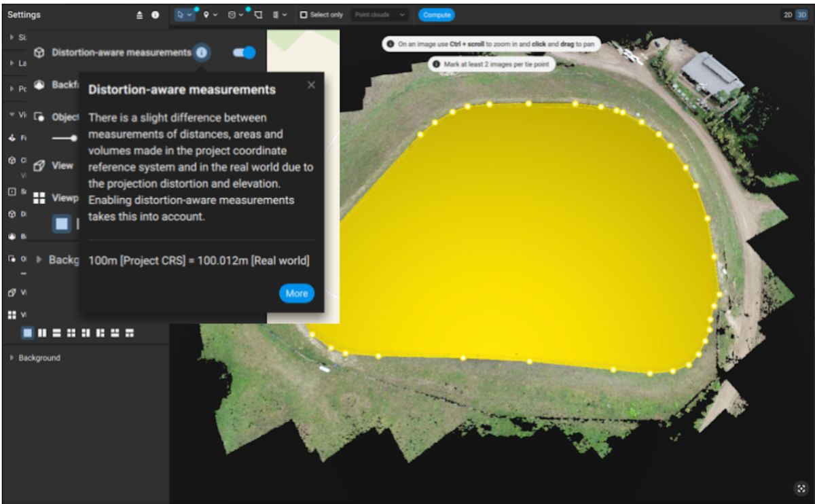The height and width of the screenshot is (504, 815).
Task: Turn off Distortion-aware measurements switch
Action: pyautogui.click(x=244, y=52)
